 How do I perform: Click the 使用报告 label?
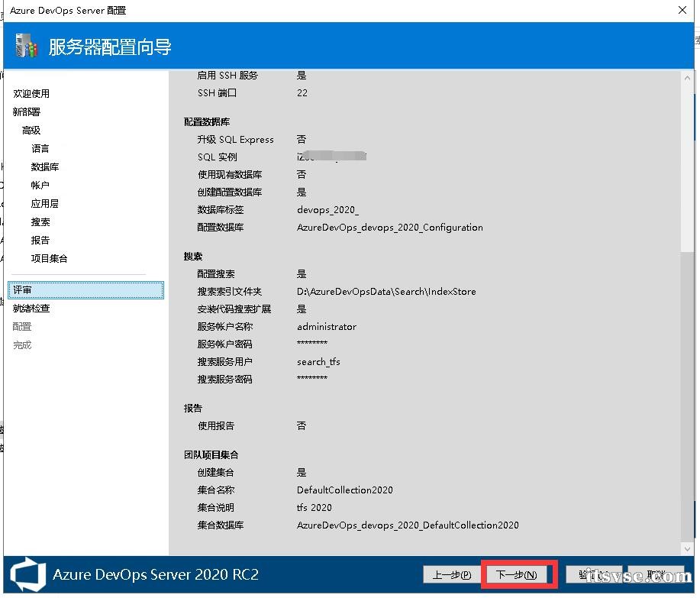tap(215, 426)
